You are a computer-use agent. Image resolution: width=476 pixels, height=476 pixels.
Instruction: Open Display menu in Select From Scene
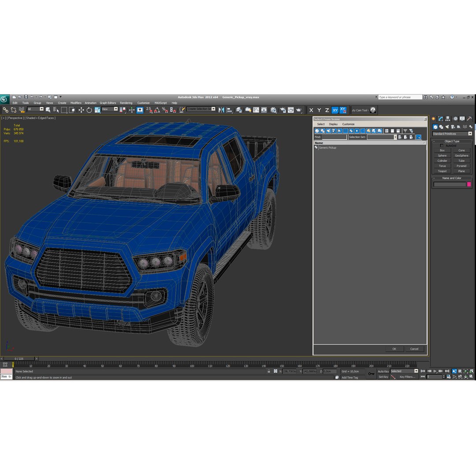(333, 124)
